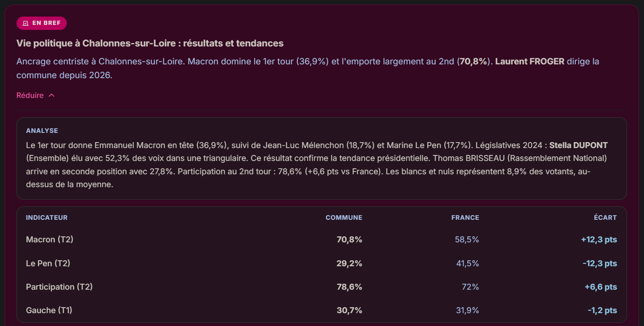Image resolution: width=644 pixels, height=326 pixels.
Task: Select the Laurent FROGER name in the summary
Action: coord(529,61)
